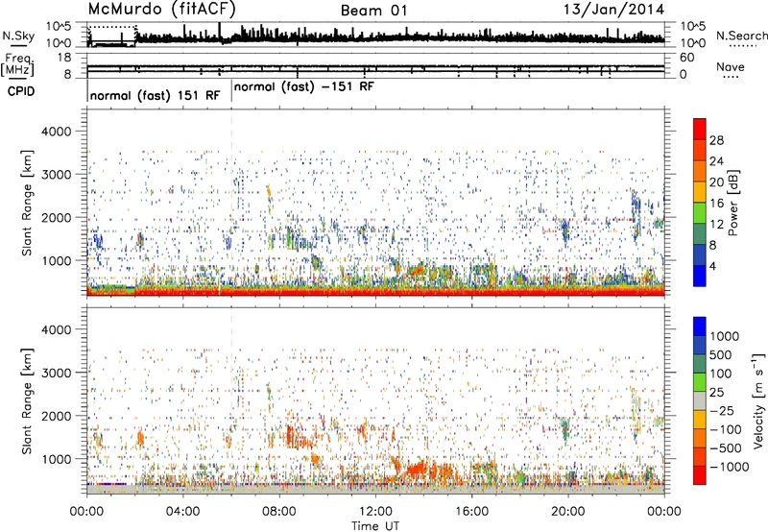The width and height of the screenshot is (768, 532).
Task: Click the "Power [dB]" colorbar title
Action: point(733,203)
